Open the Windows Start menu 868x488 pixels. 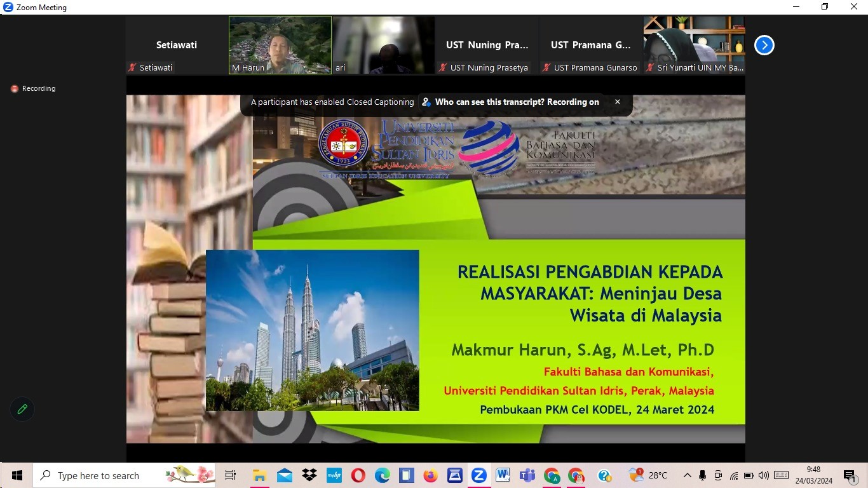[17, 475]
